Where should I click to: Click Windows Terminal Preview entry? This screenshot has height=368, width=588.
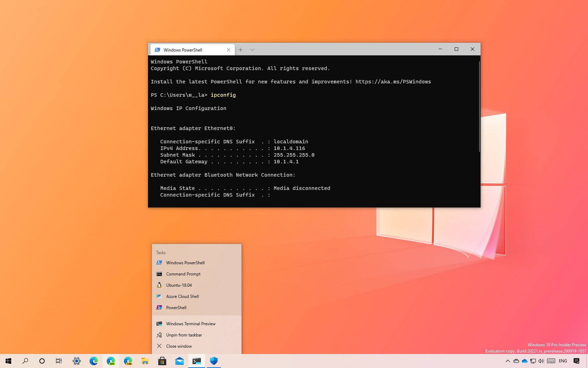[x=191, y=324]
